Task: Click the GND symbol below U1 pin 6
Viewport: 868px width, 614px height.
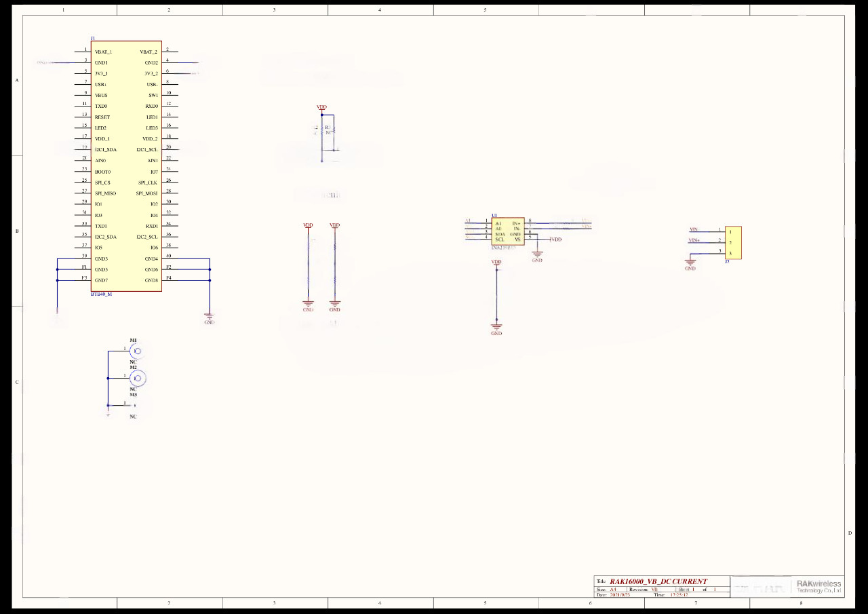Action: pos(537,256)
